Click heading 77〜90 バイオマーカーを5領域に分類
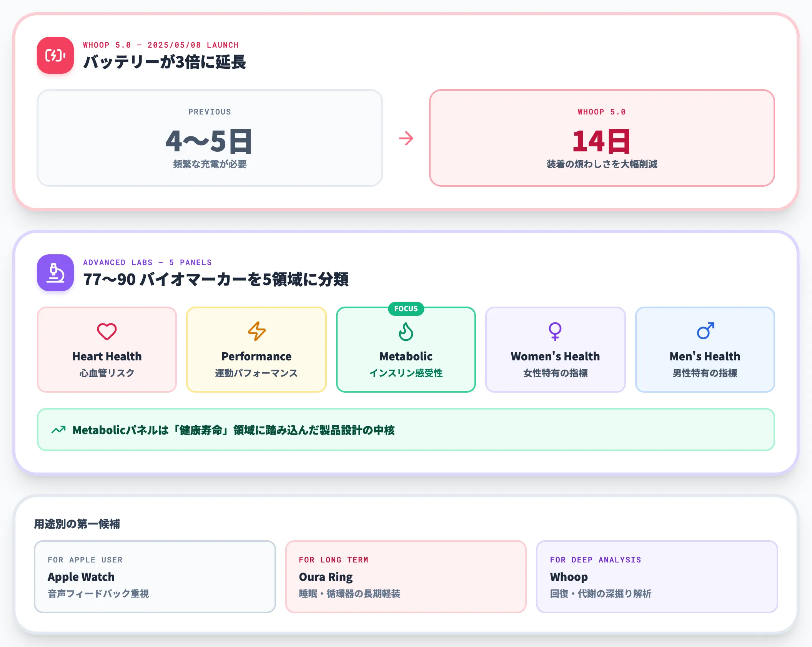The width and height of the screenshot is (812, 647). (x=216, y=279)
